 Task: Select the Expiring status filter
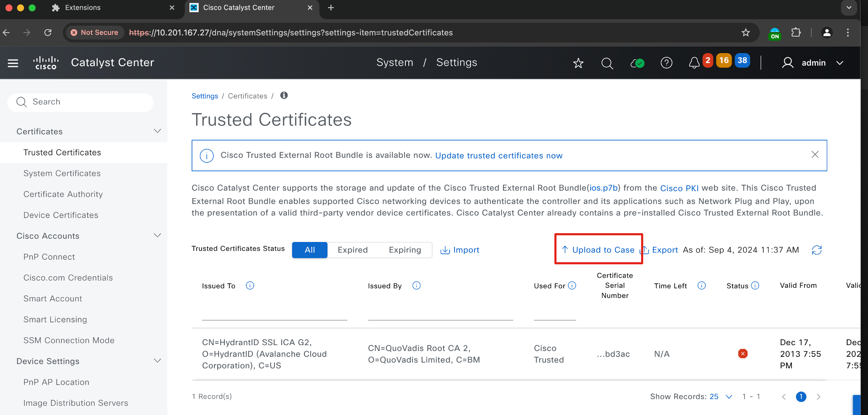405,250
